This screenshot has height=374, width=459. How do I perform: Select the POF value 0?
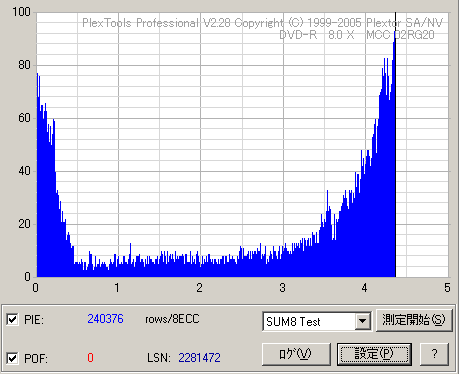[90, 358]
